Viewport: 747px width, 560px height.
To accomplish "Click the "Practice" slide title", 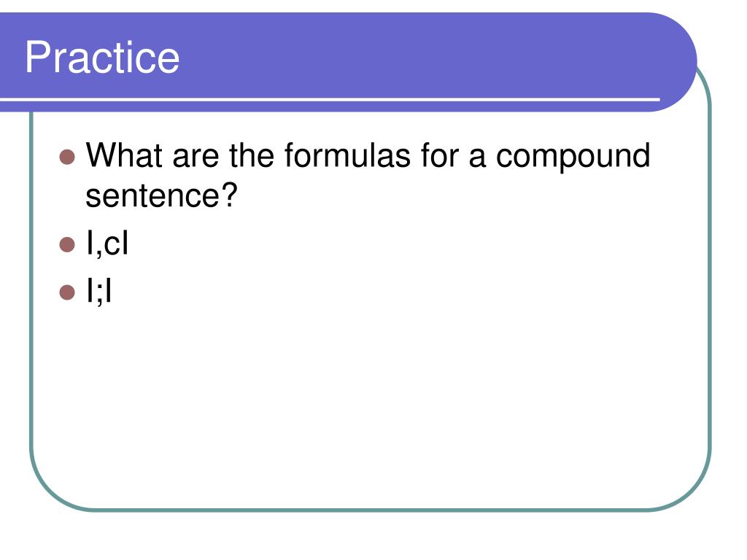I will (x=102, y=58).
